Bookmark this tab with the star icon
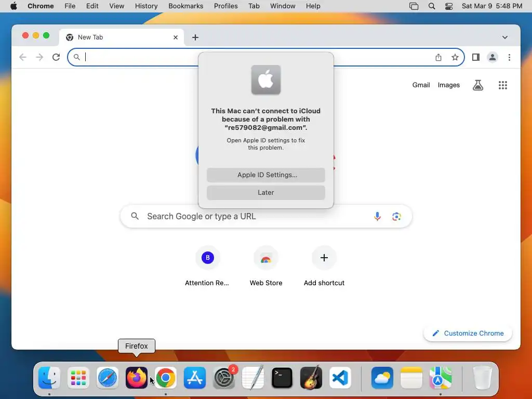 click(455, 57)
